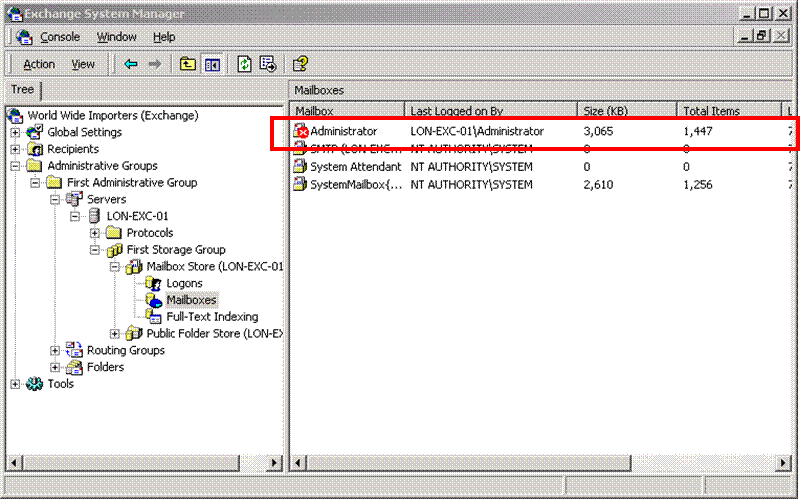Collapse the First Storage Group node
Viewport: 800px width, 499px height.
(x=95, y=250)
